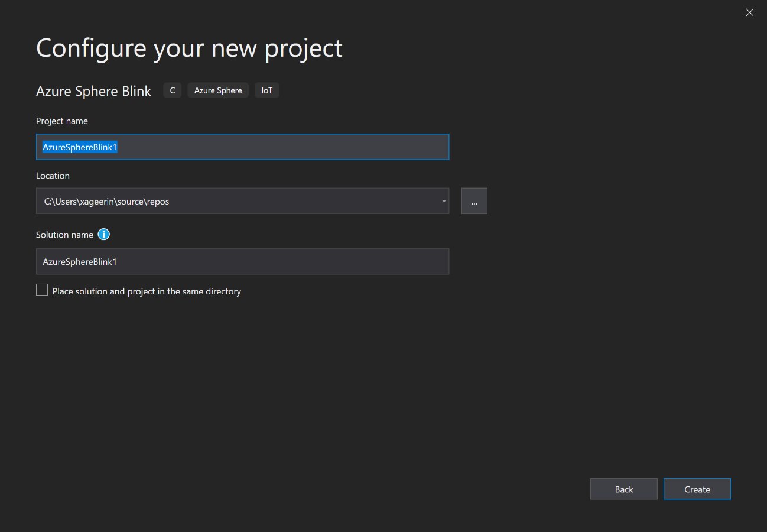
Task: Open folder browser with the ellipsis button
Action: pyautogui.click(x=474, y=201)
